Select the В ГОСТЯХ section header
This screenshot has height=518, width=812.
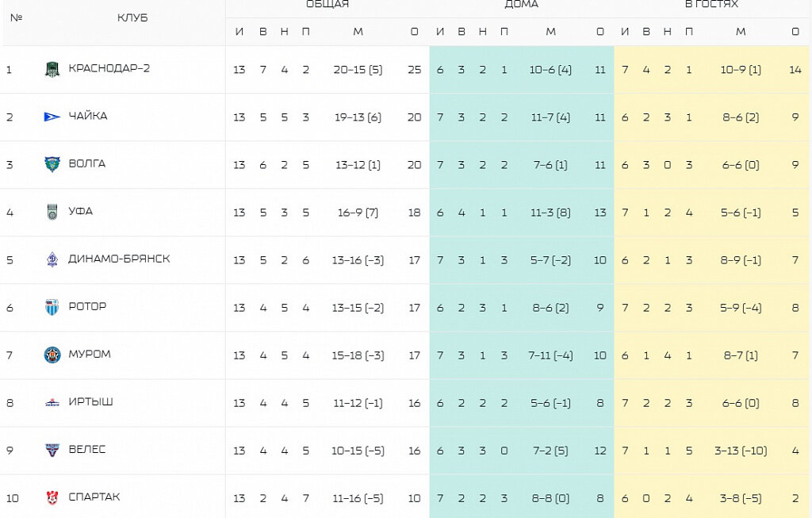711,4
